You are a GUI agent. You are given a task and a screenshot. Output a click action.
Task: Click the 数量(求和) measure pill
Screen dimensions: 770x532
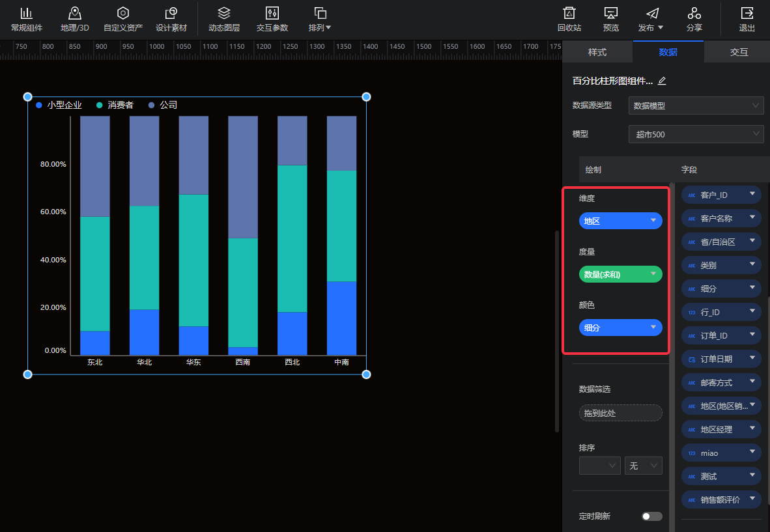tap(620, 275)
